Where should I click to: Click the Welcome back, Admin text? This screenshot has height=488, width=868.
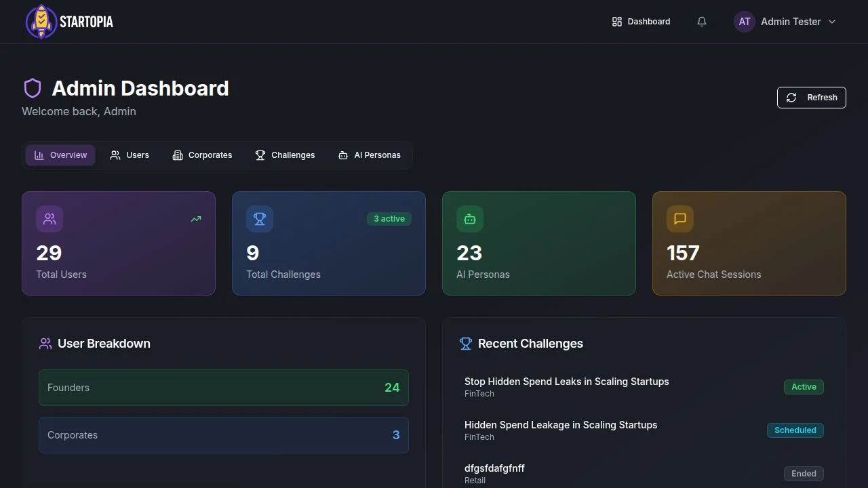point(79,112)
